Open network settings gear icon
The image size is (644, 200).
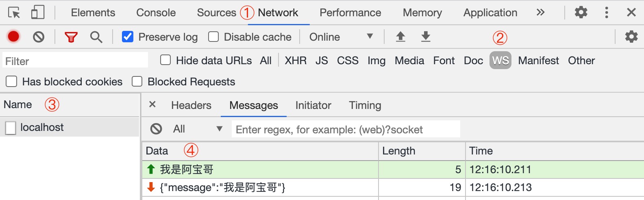[x=631, y=37]
